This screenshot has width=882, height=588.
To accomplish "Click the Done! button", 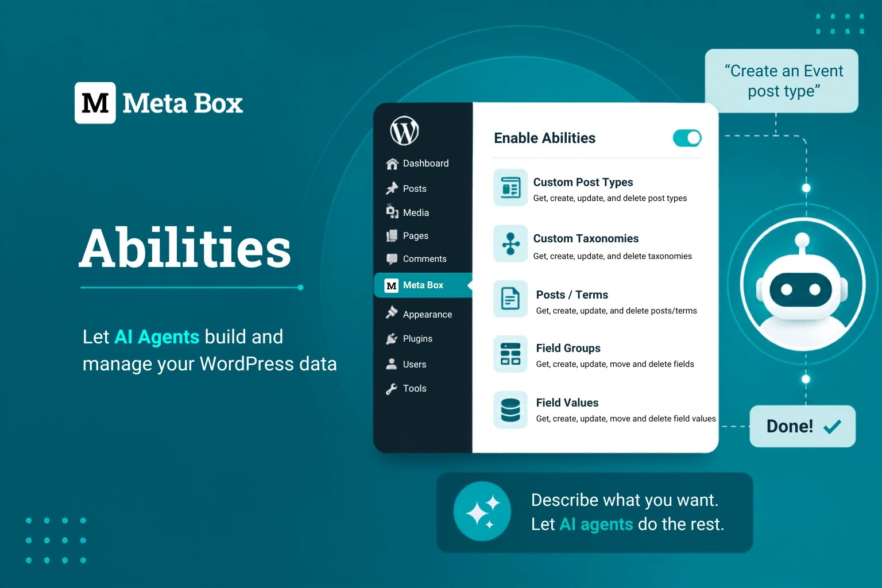I will tap(803, 427).
